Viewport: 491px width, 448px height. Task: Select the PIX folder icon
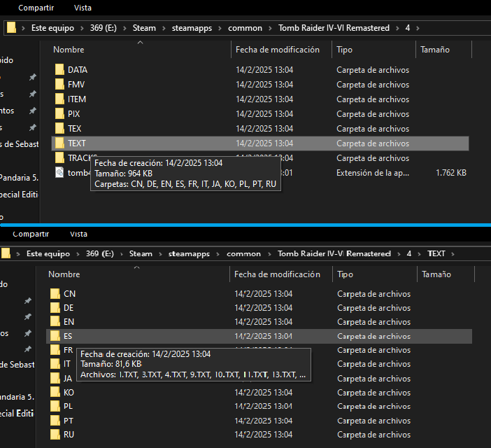(59, 113)
